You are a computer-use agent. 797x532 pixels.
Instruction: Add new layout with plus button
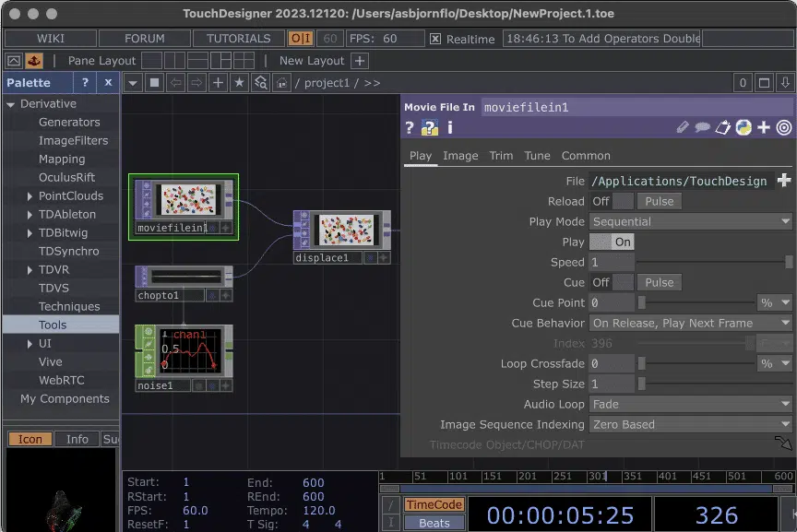coord(360,61)
